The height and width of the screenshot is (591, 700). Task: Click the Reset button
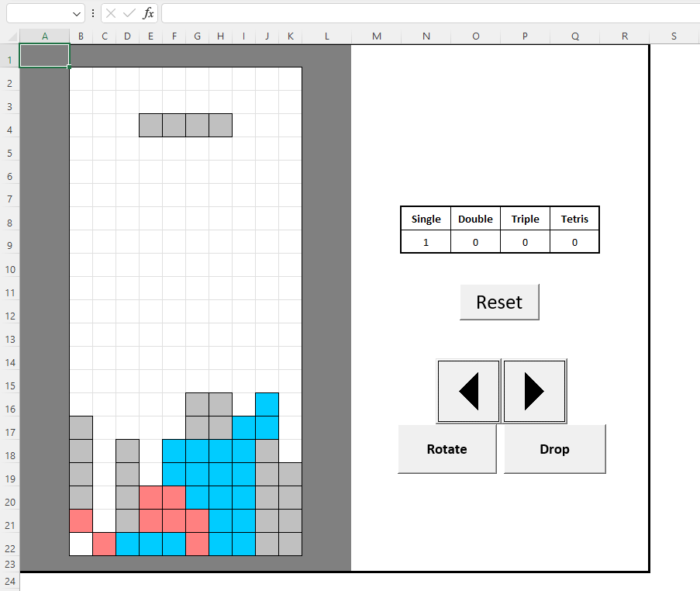(x=499, y=302)
